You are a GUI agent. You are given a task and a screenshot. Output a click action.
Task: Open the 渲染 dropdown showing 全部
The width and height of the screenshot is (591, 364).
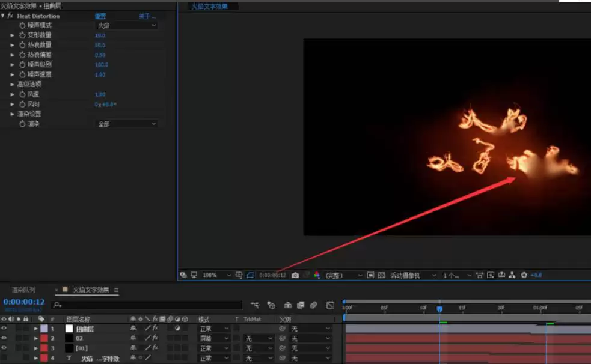pyautogui.click(x=126, y=124)
